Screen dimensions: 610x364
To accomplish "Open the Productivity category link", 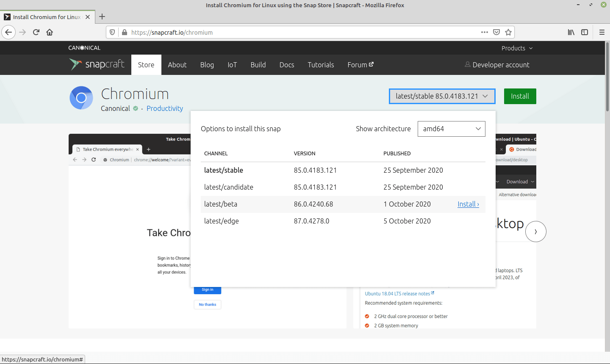I will coord(165,108).
